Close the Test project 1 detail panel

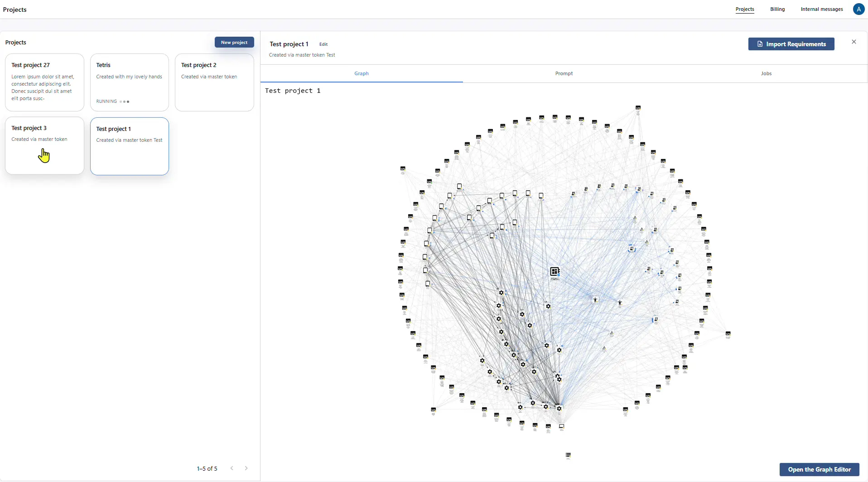(854, 42)
